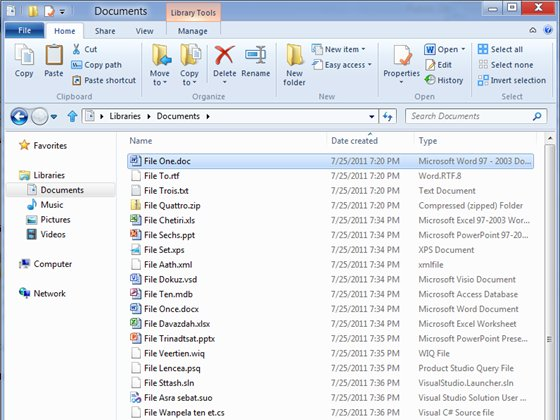Click Select all in the Select group
Image resolution: width=560 pixels, height=420 pixels.
tap(500, 49)
